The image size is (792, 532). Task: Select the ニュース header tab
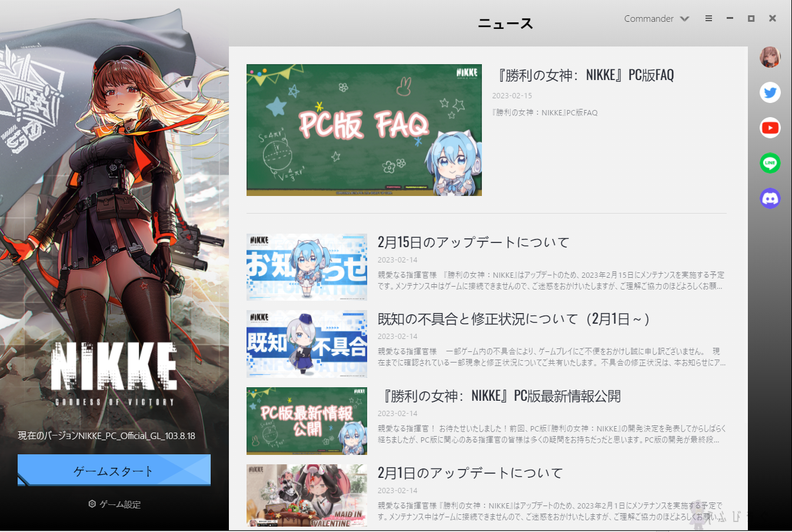(505, 23)
